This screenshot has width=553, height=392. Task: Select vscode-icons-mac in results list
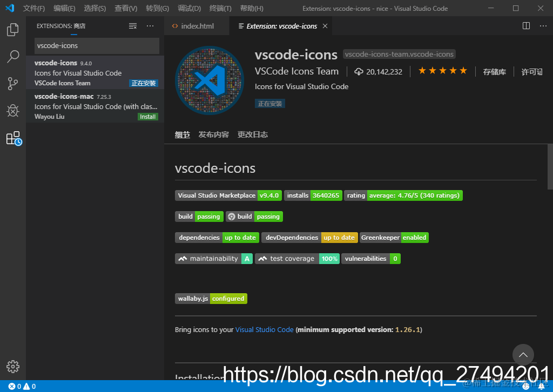(x=95, y=106)
